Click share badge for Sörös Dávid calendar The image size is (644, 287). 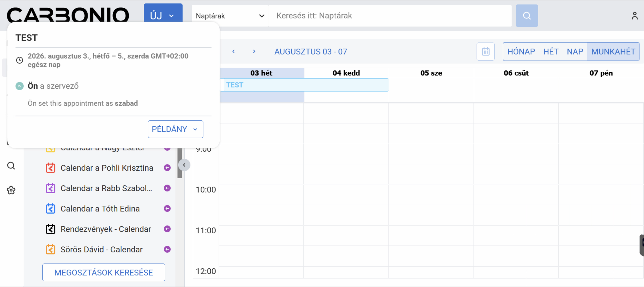point(167,249)
